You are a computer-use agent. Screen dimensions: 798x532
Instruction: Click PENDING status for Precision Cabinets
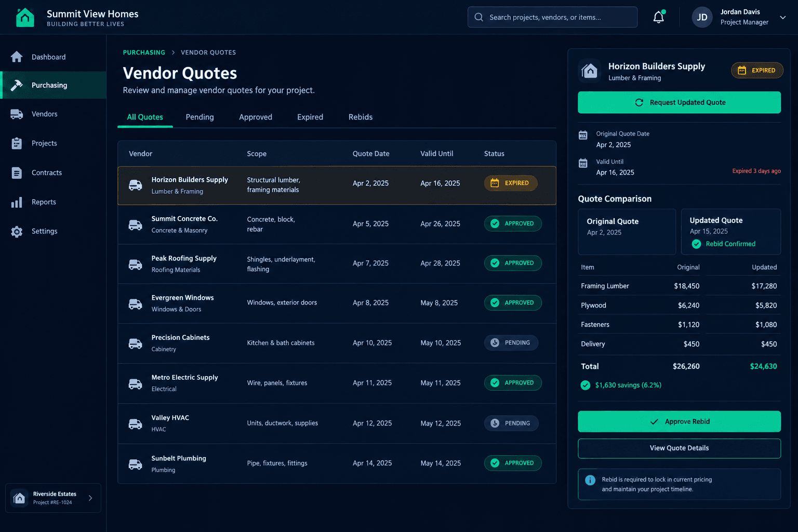pyautogui.click(x=511, y=343)
